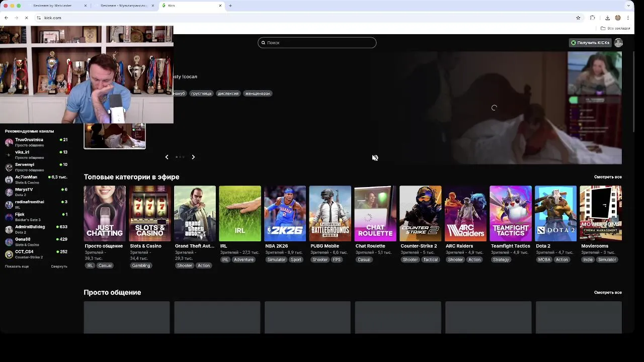Open a new browser tab with the plus
The height and width of the screenshot is (362, 644).
(x=230, y=6)
